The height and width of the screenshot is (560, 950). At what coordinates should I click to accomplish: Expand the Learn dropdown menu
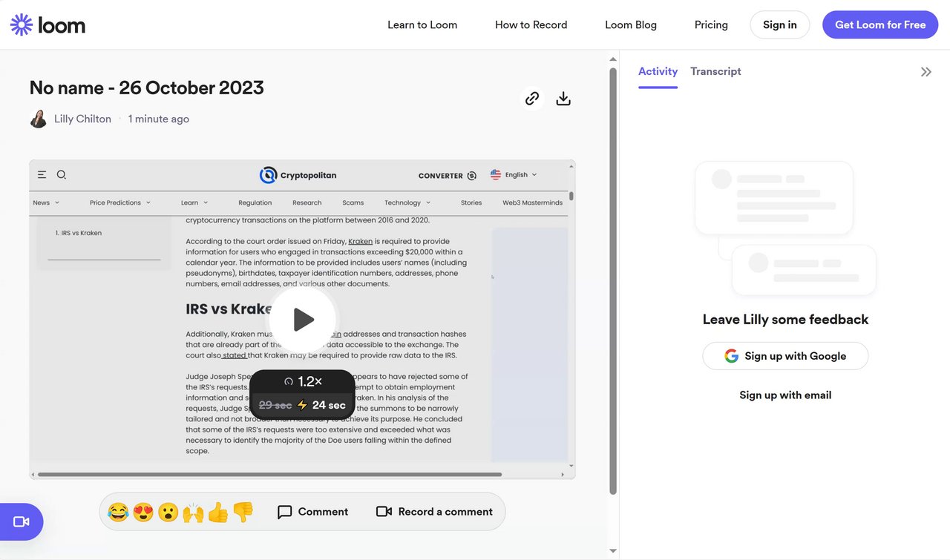[x=194, y=202]
